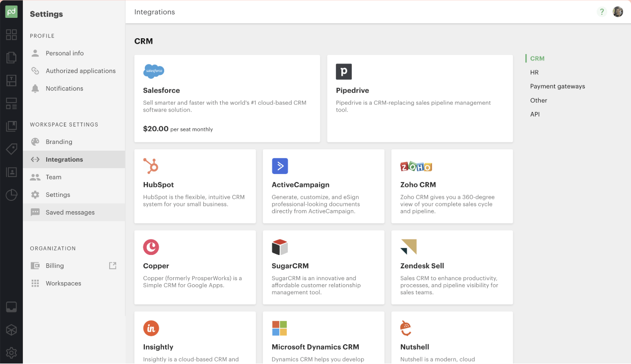This screenshot has width=631, height=364.
Task: Select Integrations in sidebar
Action: (74, 159)
